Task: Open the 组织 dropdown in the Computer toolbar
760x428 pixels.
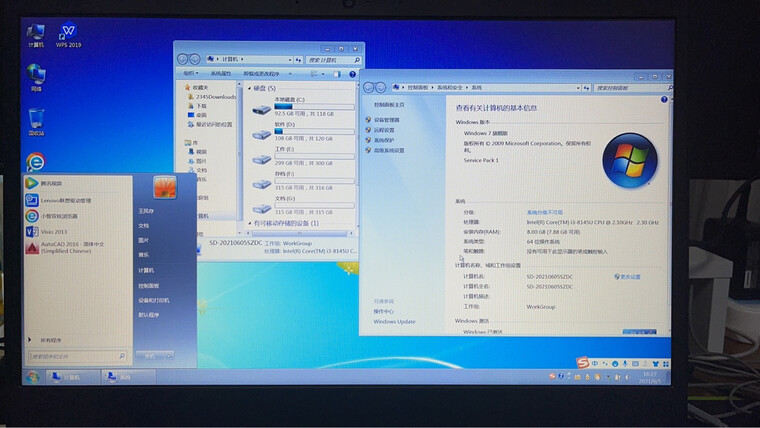Action: coord(191,74)
